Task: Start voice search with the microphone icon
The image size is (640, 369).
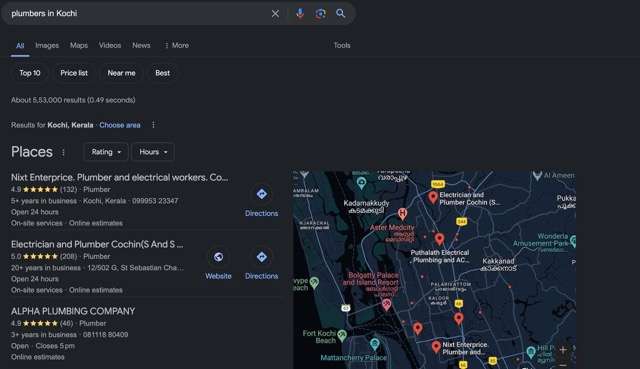Action: pyautogui.click(x=300, y=13)
